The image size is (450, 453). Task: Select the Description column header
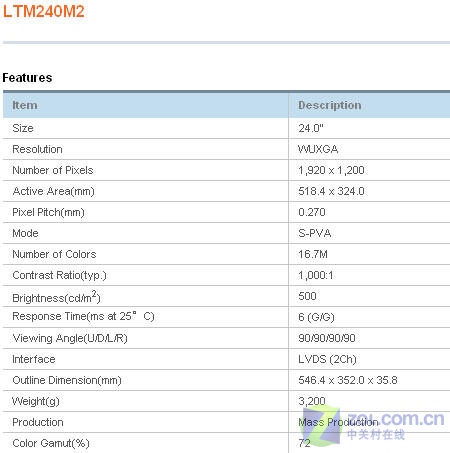pos(330,105)
